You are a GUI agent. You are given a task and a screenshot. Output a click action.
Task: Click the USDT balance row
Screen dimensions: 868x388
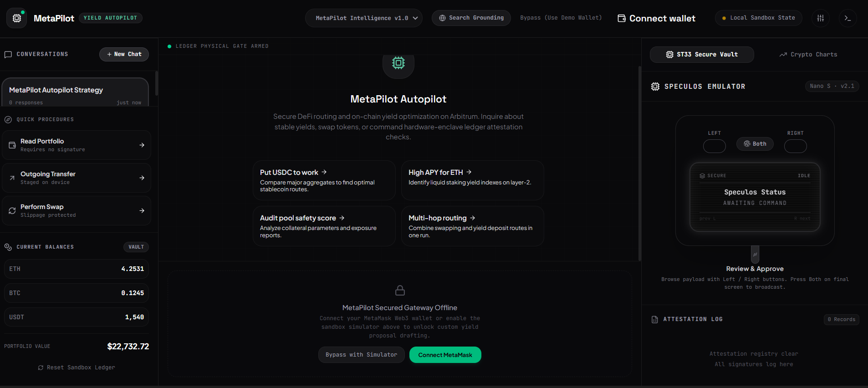pos(77,317)
